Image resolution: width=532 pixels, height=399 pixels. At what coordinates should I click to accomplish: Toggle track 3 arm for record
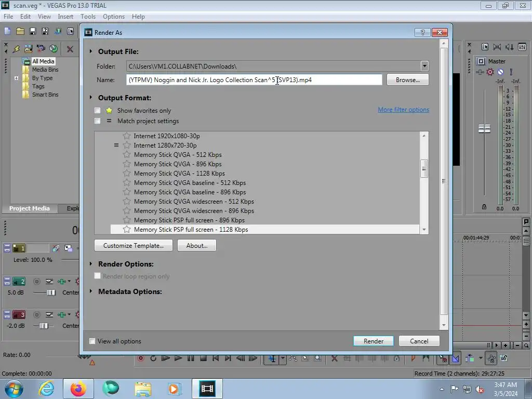(x=37, y=315)
